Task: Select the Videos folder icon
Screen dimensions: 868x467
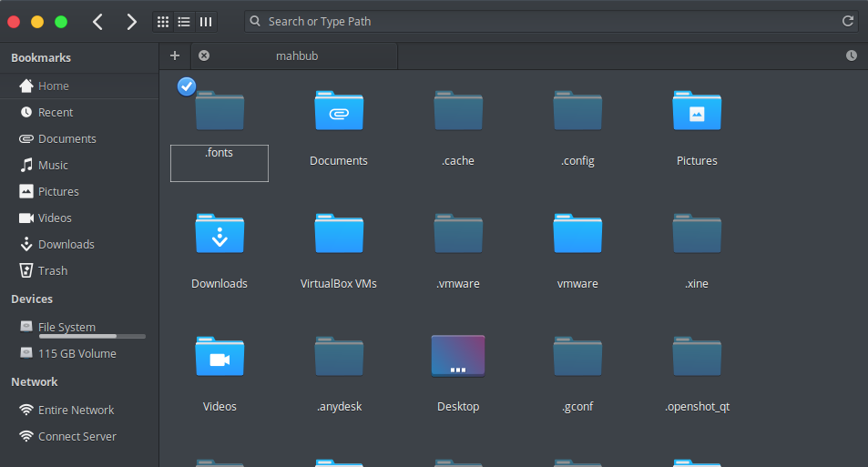Action: 220,357
